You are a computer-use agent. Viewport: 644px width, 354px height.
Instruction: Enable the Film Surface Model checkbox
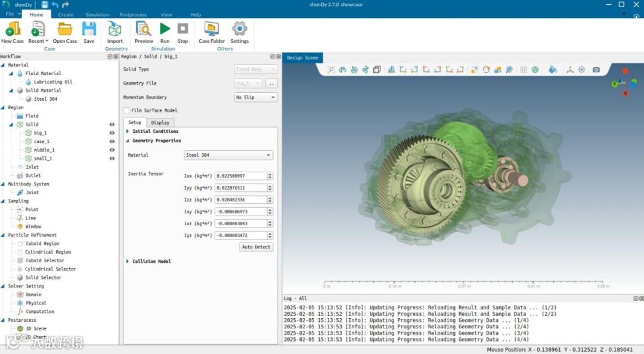point(126,110)
